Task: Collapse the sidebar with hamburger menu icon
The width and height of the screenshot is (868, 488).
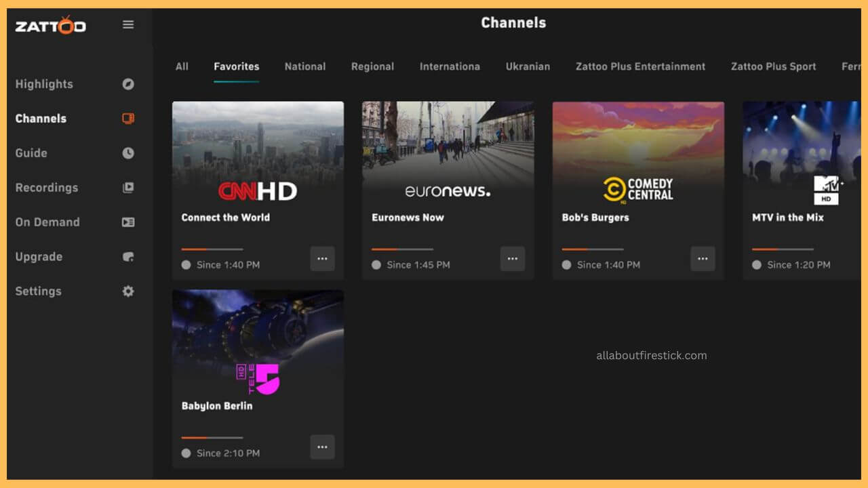Action: click(x=127, y=25)
